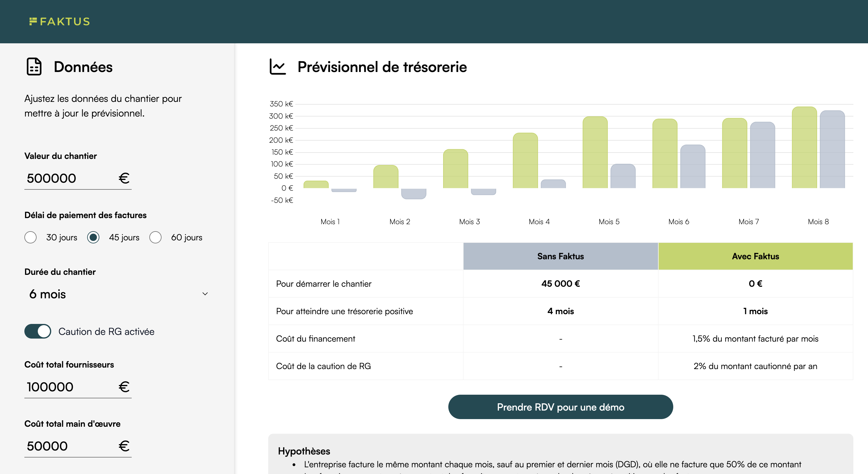868x474 pixels.
Task: Click the Hypothèses heading
Action: [x=304, y=451]
